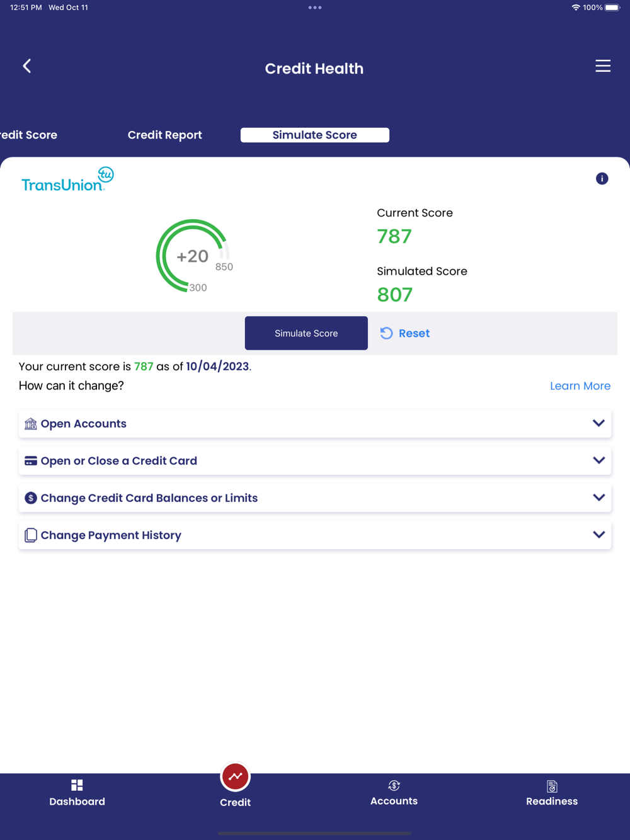Click the TransUnion logo
This screenshot has width=630, height=840.
point(67,179)
